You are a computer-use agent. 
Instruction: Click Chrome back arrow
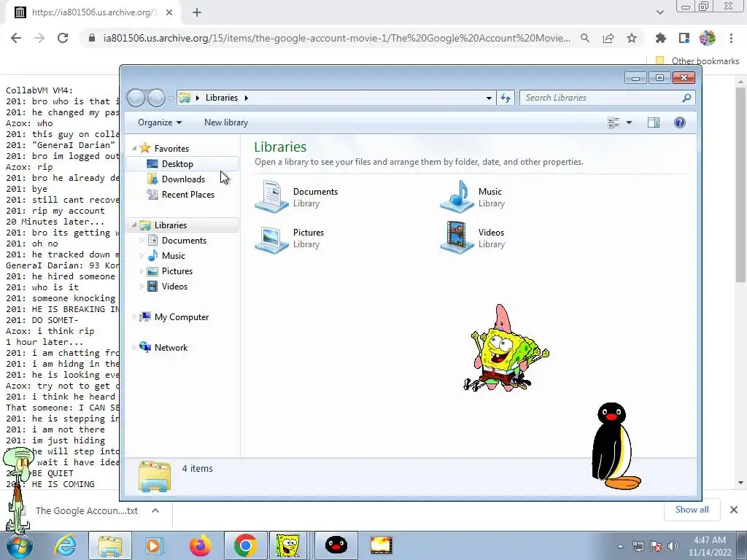pyautogui.click(x=16, y=38)
